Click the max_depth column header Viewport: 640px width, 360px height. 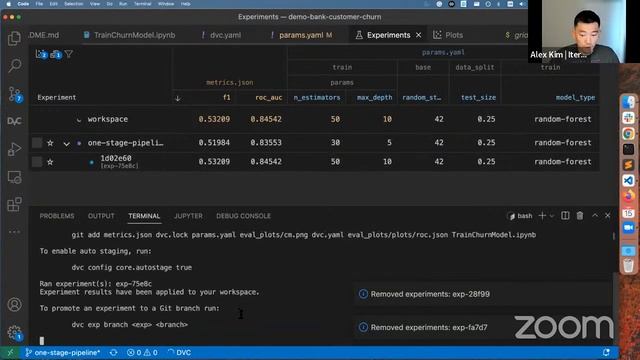tap(374, 98)
